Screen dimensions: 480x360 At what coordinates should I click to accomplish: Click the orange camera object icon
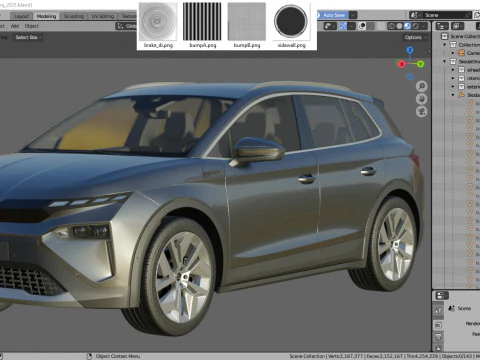click(x=461, y=53)
